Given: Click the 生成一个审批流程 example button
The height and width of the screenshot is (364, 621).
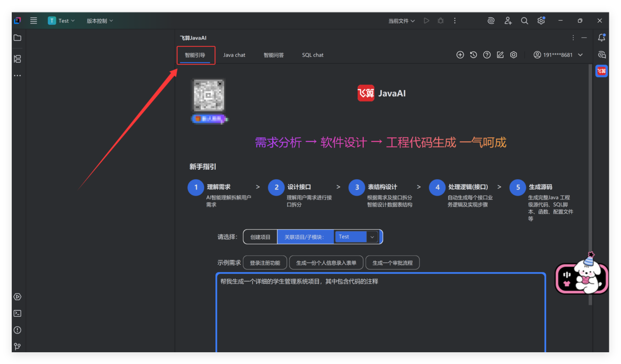Looking at the screenshot, I should [x=392, y=263].
